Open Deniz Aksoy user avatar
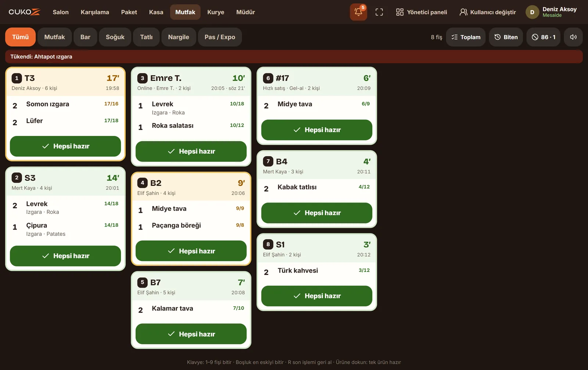The image size is (588, 370). tap(532, 12)
